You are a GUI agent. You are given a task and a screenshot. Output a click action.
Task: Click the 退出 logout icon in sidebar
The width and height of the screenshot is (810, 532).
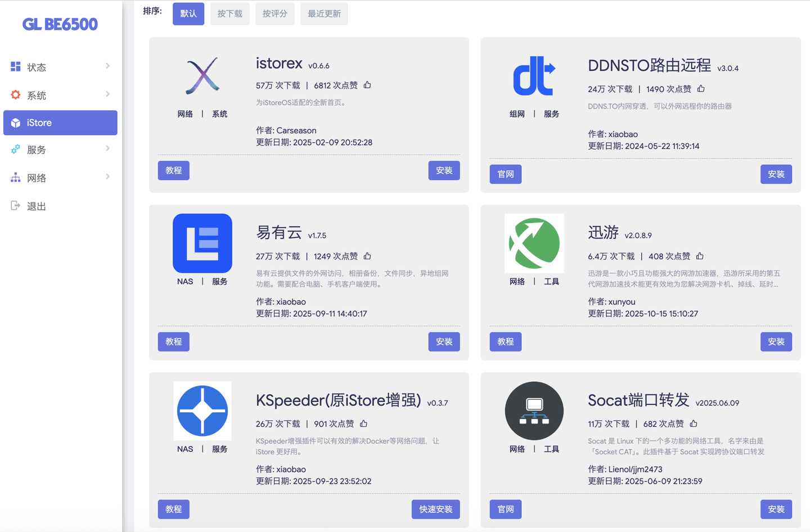click(x=16, y=206)
